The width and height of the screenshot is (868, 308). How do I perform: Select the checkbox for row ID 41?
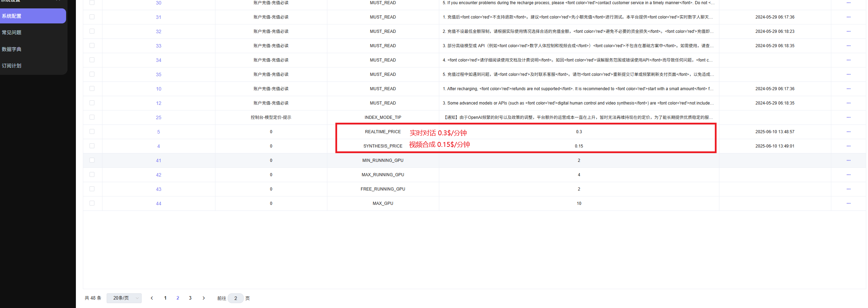(92, 160)
